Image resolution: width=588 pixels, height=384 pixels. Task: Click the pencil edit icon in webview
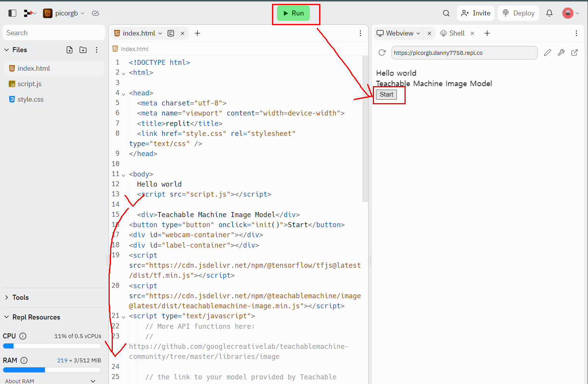[547, 53]
